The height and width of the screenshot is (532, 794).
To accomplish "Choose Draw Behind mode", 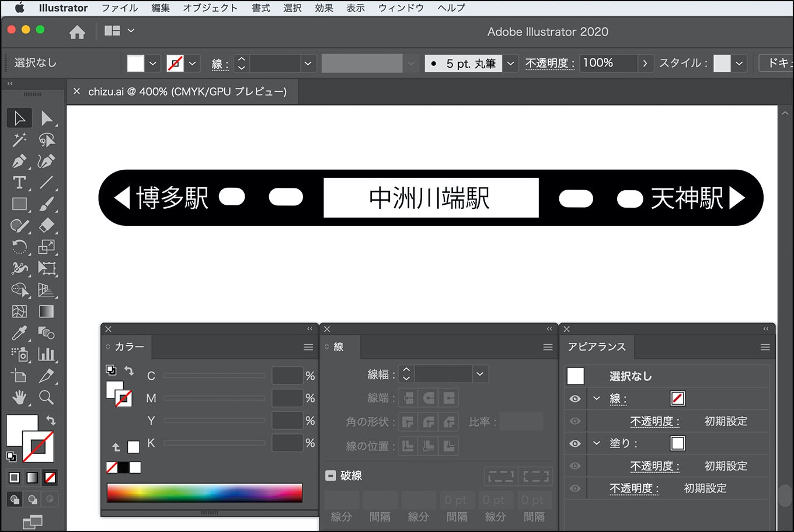I will pyautogui.click(x=32, y=499).
